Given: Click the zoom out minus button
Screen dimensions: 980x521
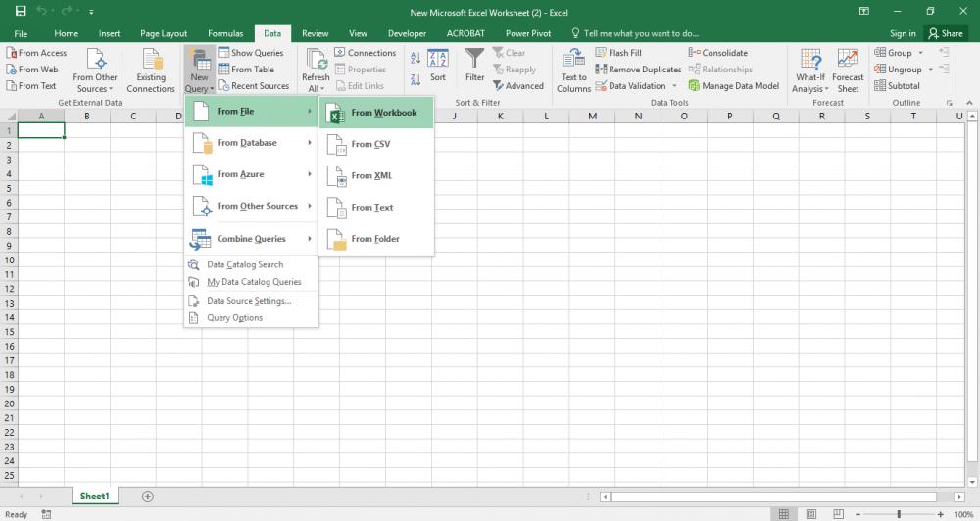Looking at the screenshot, I should pyautogui.click(x=857, y=514).
